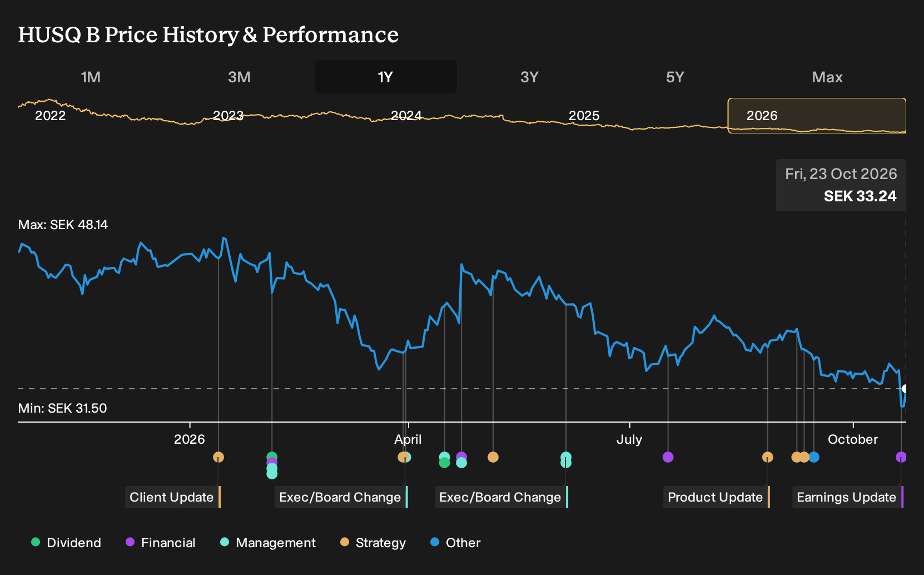924x575 pixels.
Task: Click 2023 in the overview timeline
Action: pos(228,116)
